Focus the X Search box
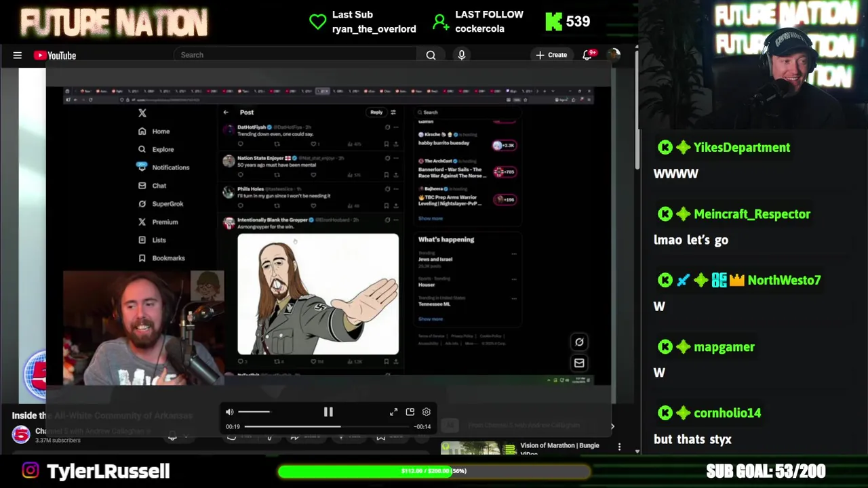 click(468, 113)
